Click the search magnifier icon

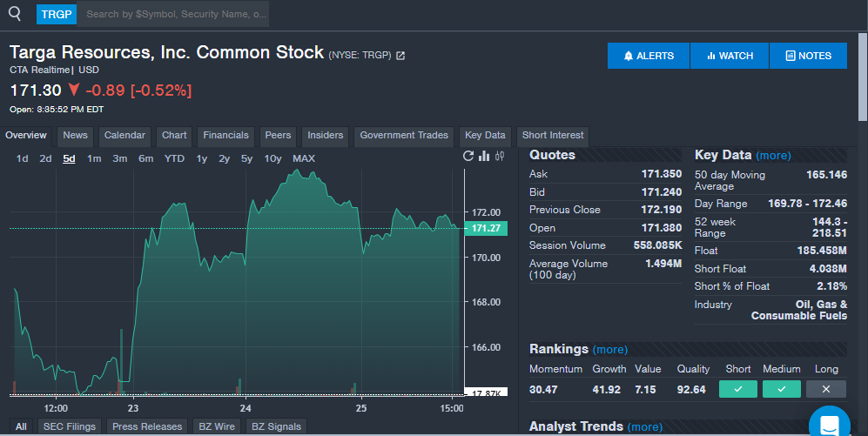click(x=15, y=14)
